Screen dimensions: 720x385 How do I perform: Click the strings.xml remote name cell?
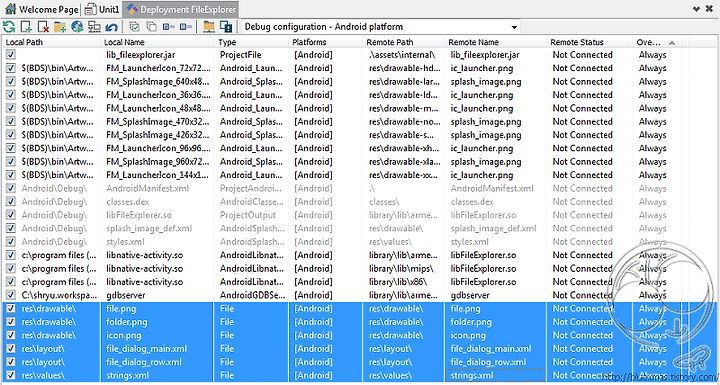tap(472, 375)
